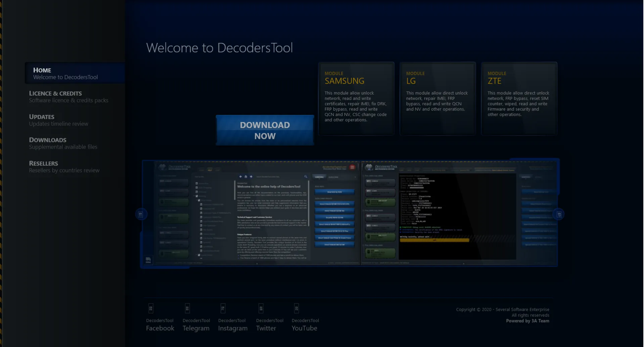
Task: Open the Samsung module card
Action: [x=356, y=99]
